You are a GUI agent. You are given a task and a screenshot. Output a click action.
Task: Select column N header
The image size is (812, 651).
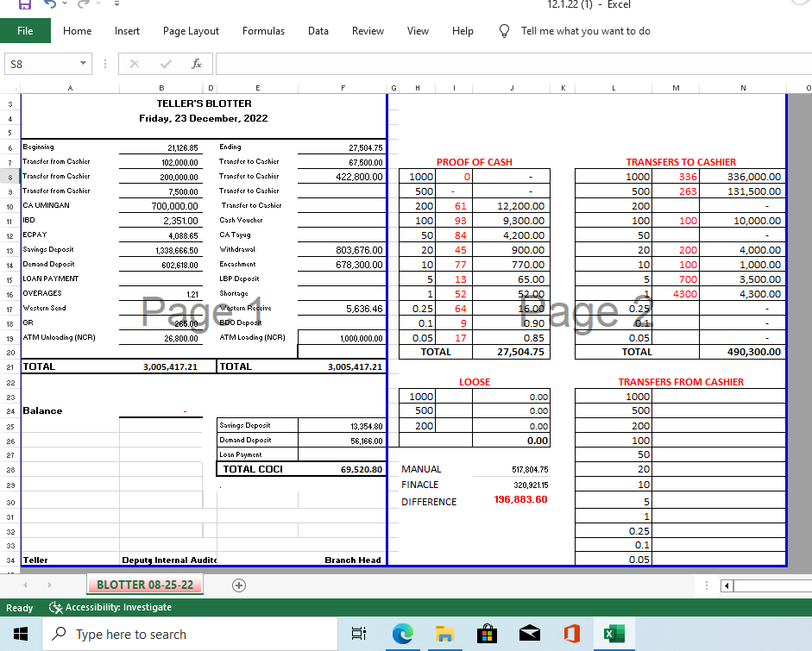743,88
